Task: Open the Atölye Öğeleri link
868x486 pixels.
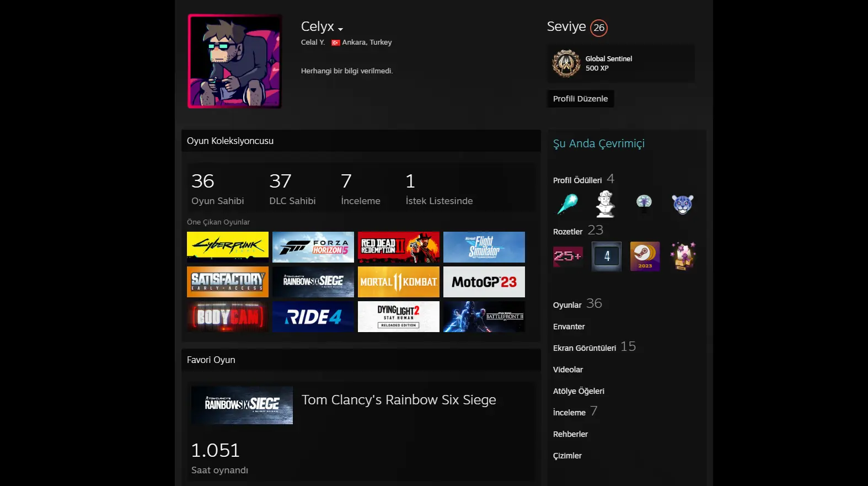Action: click(x=578, y=391)
